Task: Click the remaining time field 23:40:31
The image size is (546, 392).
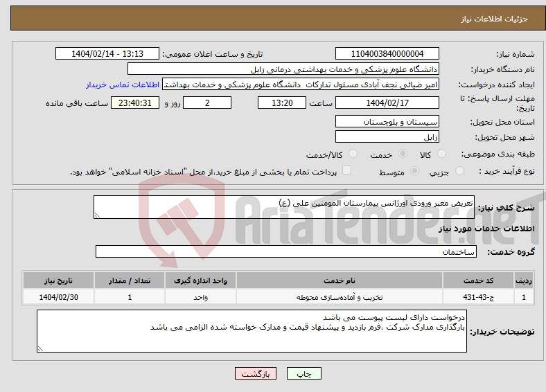Action: pyautogui.click(x=135, y=103)
